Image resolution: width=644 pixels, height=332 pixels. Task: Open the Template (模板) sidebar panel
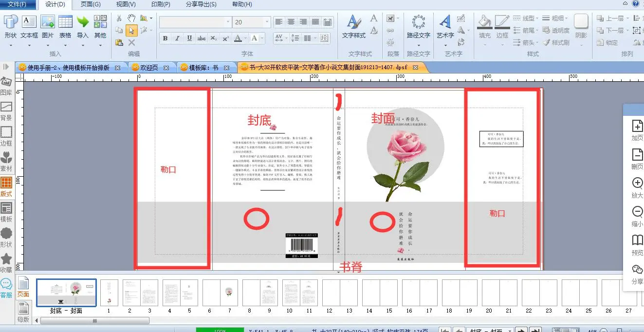(x=6, y=212)
